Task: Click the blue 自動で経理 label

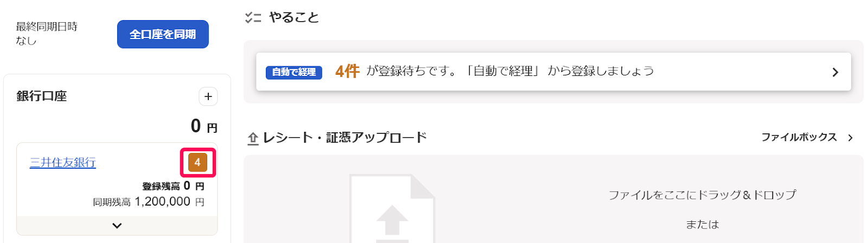Action: tap(294, 72)
